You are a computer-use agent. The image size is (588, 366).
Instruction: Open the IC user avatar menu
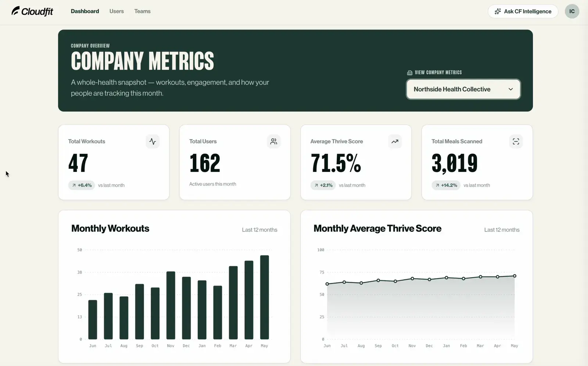(572, 11)
